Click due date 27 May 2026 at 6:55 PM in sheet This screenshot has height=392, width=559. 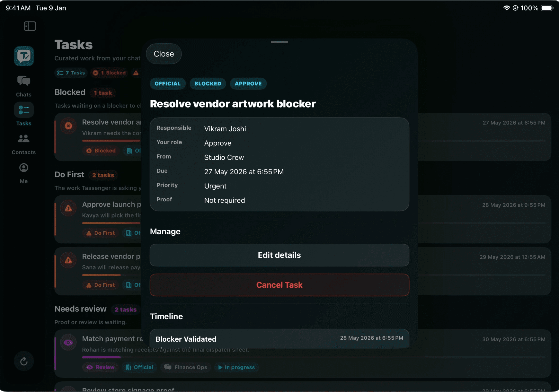244,172
